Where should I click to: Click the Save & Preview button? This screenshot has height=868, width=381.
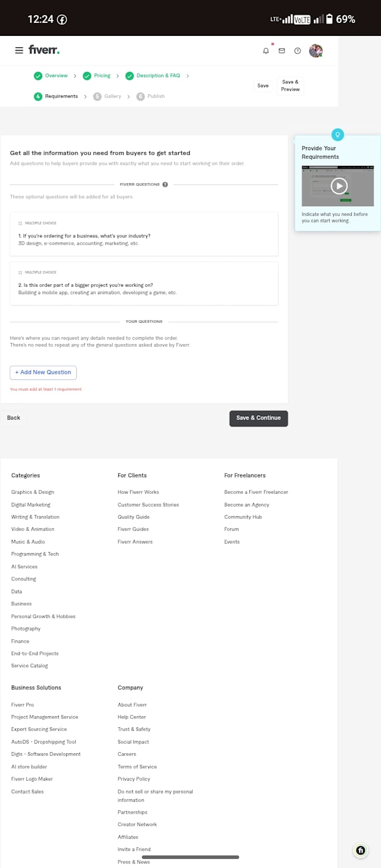290,86
